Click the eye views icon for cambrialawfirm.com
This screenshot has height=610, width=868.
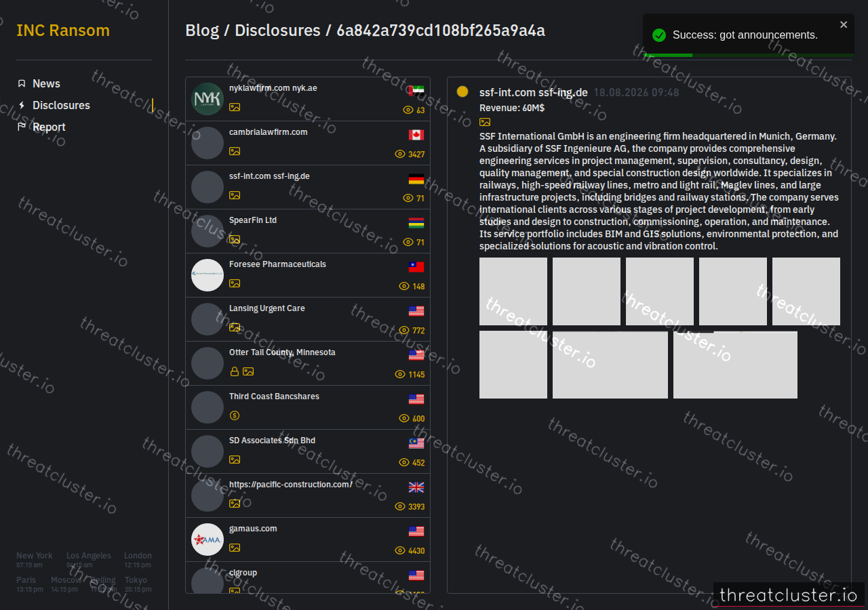point(400,154)
